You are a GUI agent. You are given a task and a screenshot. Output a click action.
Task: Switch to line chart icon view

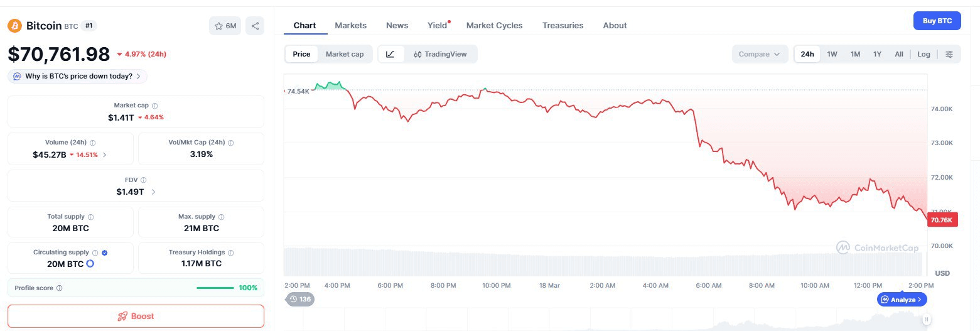(x=390, y=54)
